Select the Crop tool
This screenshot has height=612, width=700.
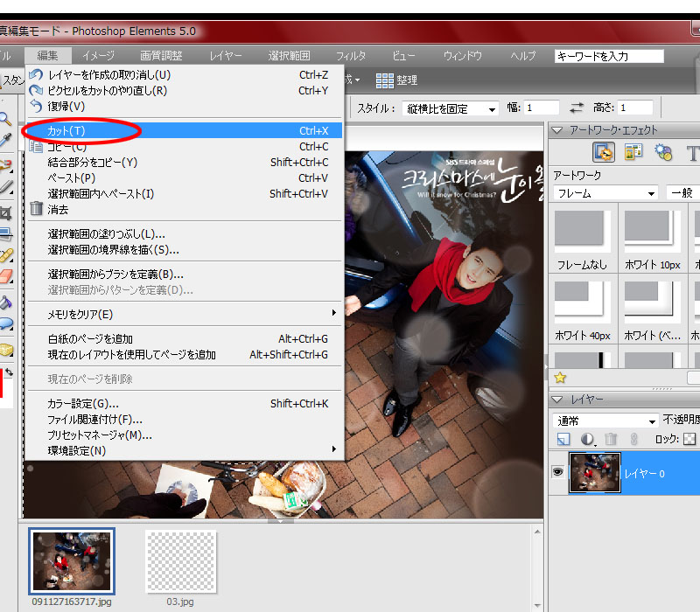coord(5,213)
